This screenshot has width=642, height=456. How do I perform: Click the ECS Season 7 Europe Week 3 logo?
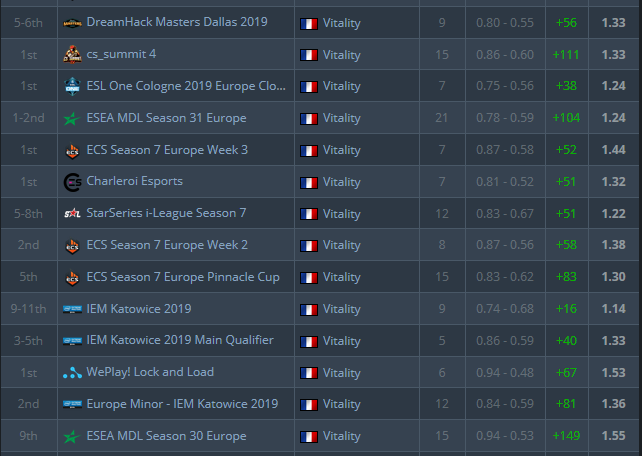click(72, 150)
